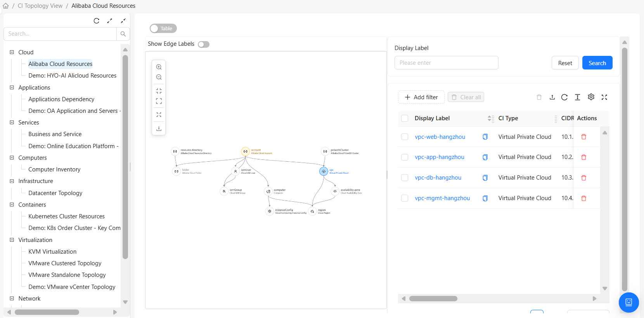Open table column settings gear
This screenshot has width=644, height=318.
click(x=591, y=97)
